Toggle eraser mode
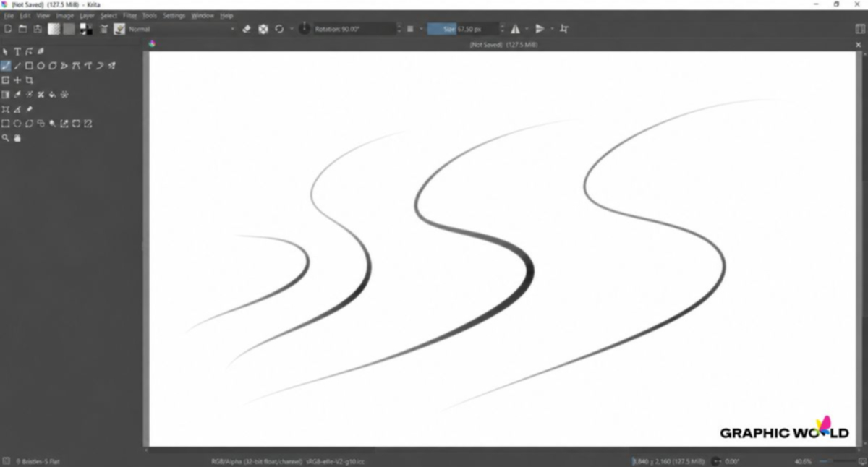Image resolution: width=868 pixels, height=467 pixels. click(x=246, y=29)
